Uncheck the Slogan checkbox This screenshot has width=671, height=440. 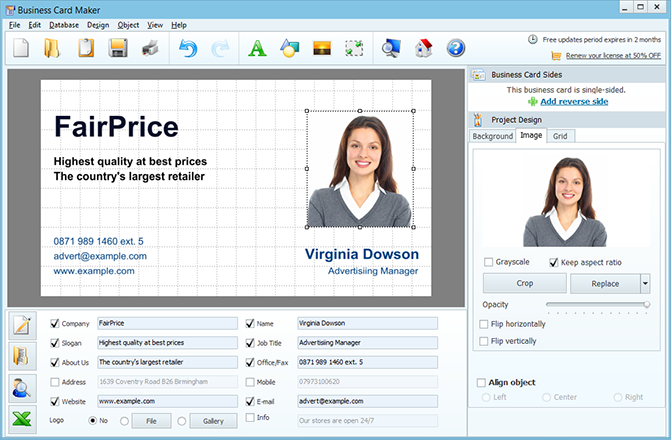[x=54, y=343]
